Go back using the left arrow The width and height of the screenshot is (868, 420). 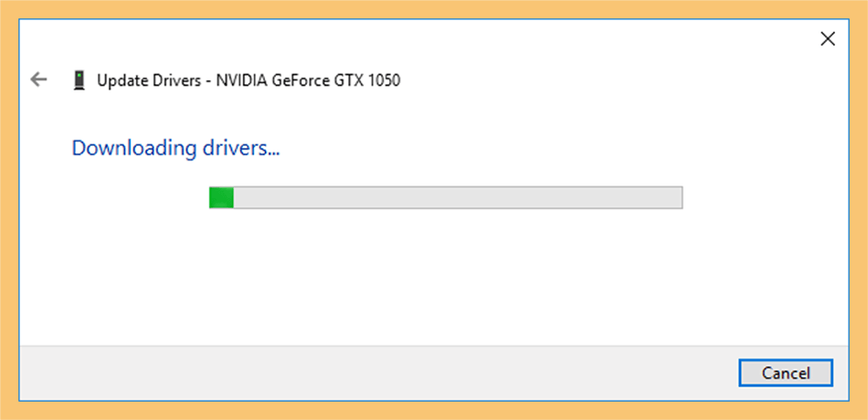(38, 79)
